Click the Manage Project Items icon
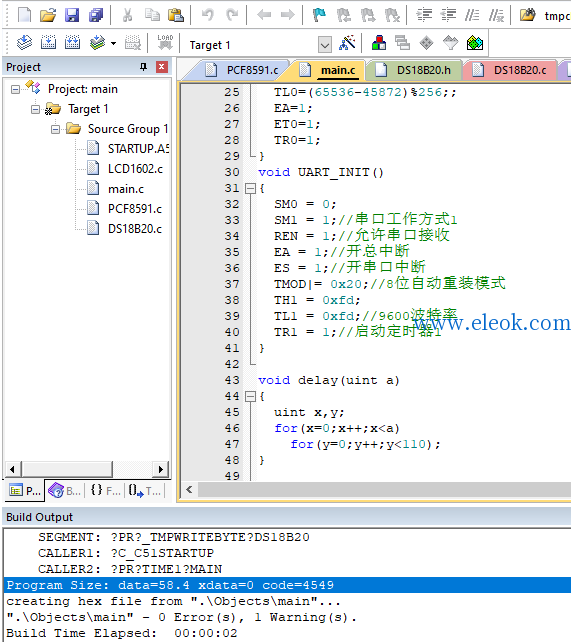 pos(379,43)
